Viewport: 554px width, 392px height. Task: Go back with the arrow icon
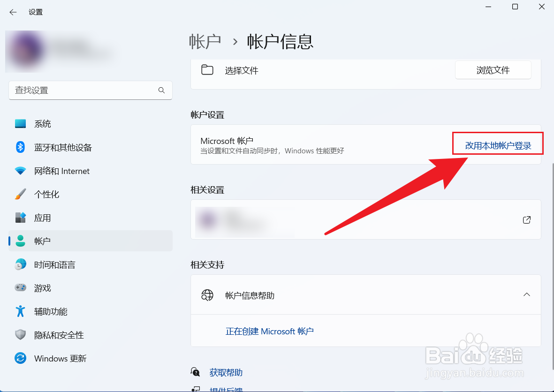tap(13, 12)
